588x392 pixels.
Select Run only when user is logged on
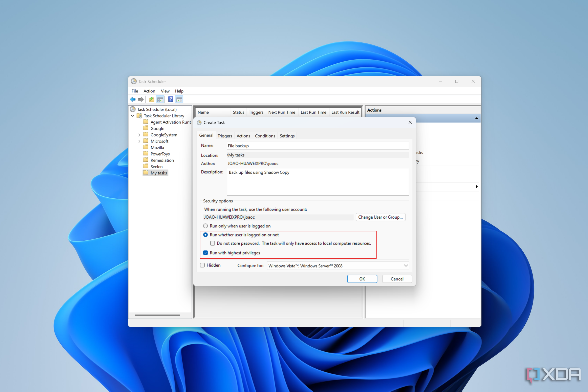click(x=205, y=226)
